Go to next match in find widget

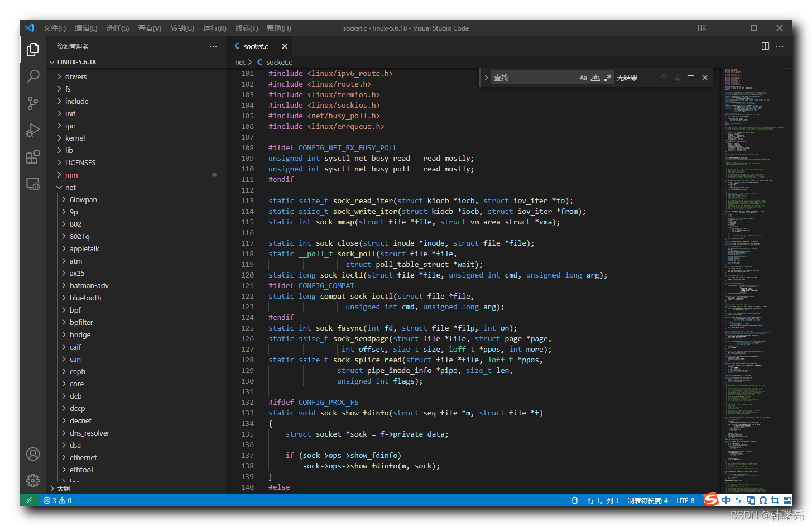click(x=678, y=78)
